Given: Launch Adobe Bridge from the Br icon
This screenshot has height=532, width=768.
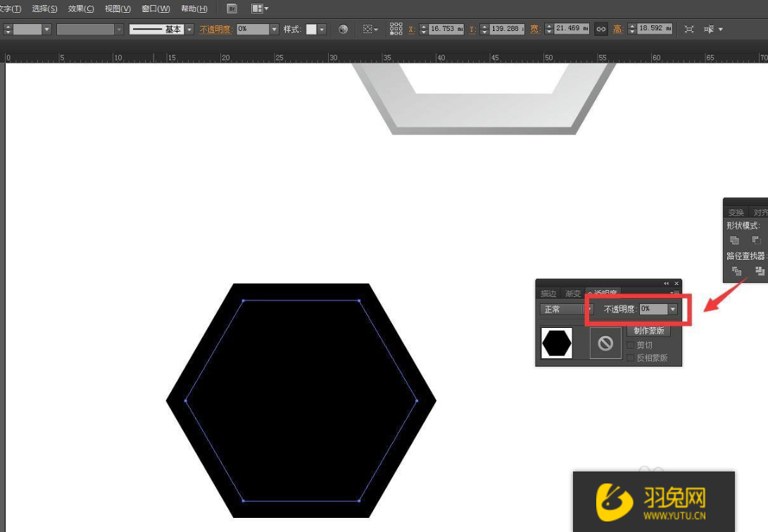Looking at the screenshot, I should coord(232,8).
